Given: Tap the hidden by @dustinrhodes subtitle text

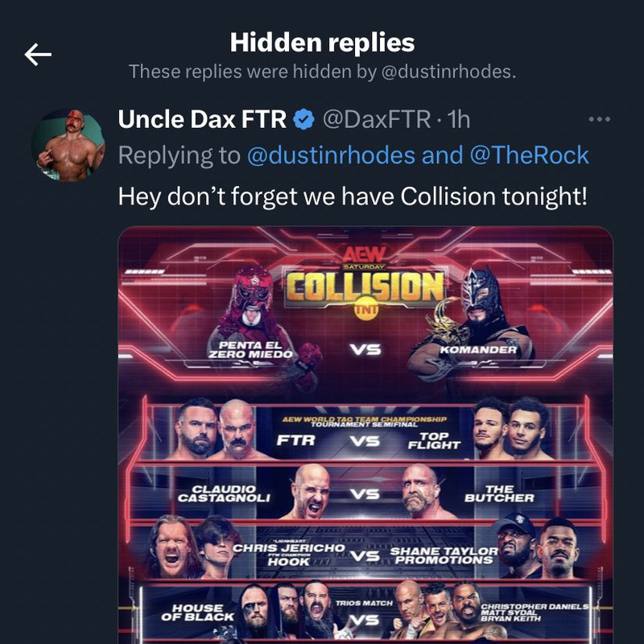Looking at the screenshot, I should point(323,72).
